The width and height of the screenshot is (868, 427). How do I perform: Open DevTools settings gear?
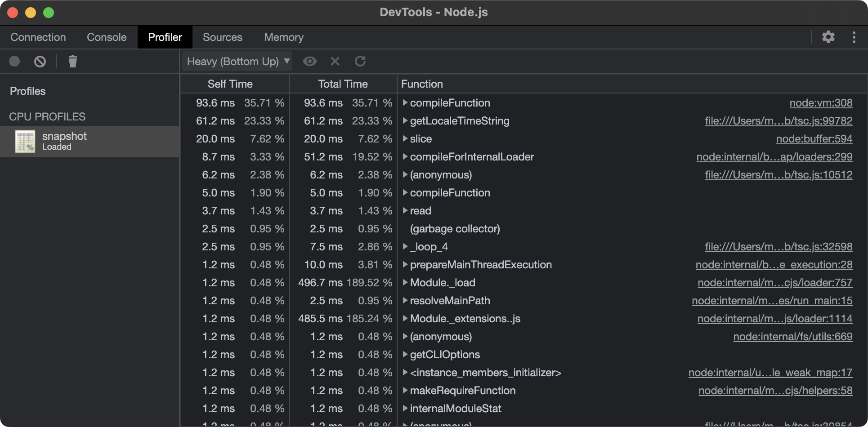(828, 37)
